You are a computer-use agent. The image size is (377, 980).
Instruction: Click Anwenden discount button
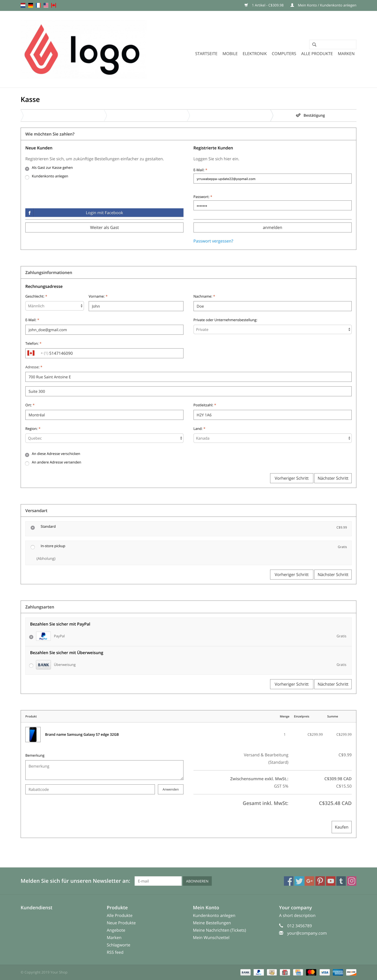click(x=170, y=789)
